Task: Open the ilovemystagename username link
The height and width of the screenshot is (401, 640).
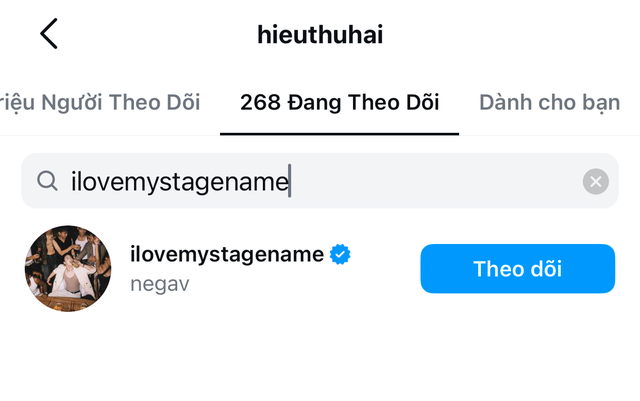Action: [227, 255]
